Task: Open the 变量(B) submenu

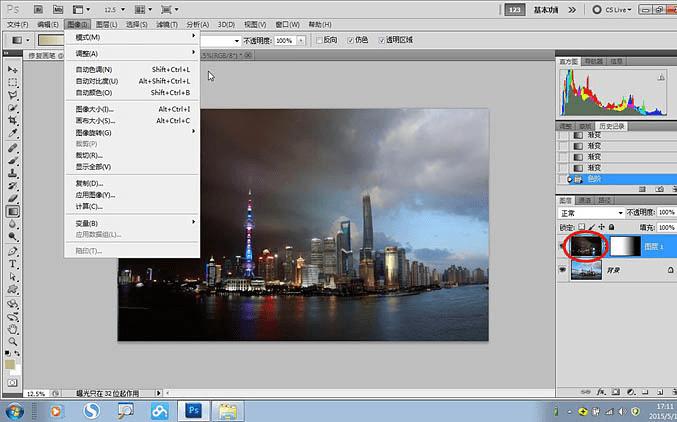Action: click(132, 223)
